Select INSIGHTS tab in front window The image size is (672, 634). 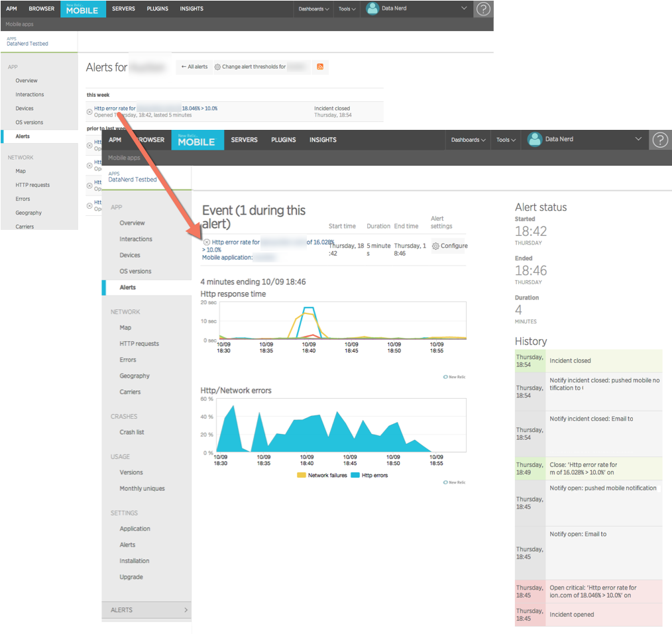pos(323,140)
